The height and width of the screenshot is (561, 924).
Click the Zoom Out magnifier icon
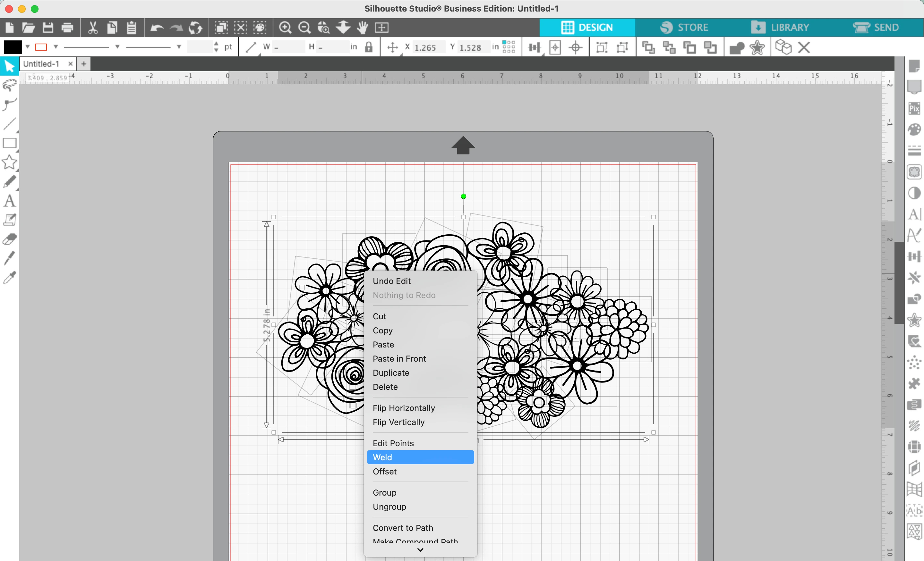[x=304, y=28]
